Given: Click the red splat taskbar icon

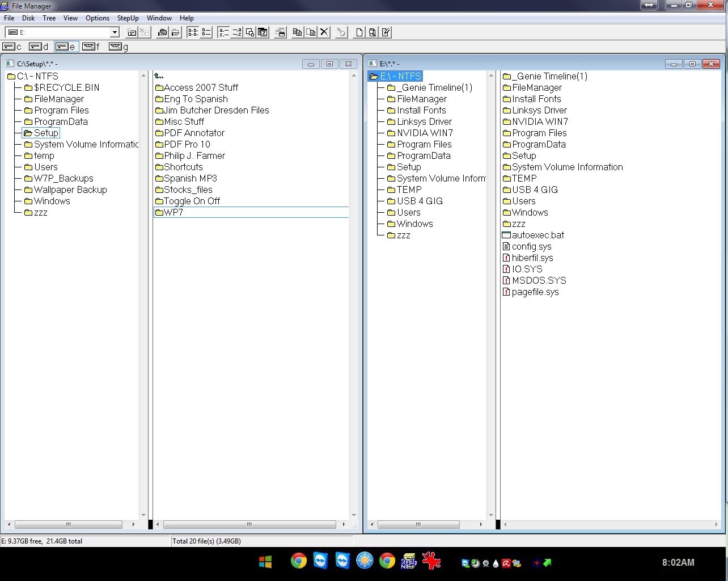Looking at the screenshot, I should click(432, 561).
